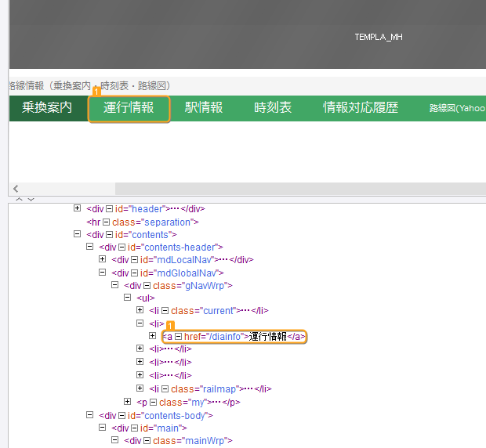Click the down chevron above the DOM tree

point(31,200)
